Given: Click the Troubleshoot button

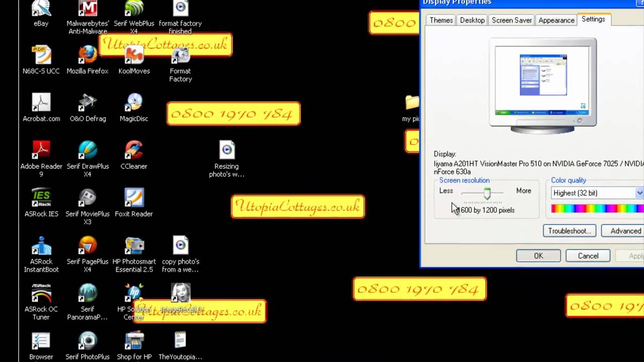Looking at the screenshot, I should 570,231.
